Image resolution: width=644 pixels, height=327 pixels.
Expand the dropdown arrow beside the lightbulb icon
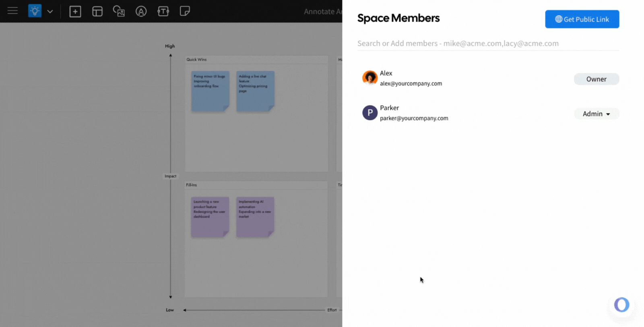click(50, 11)
